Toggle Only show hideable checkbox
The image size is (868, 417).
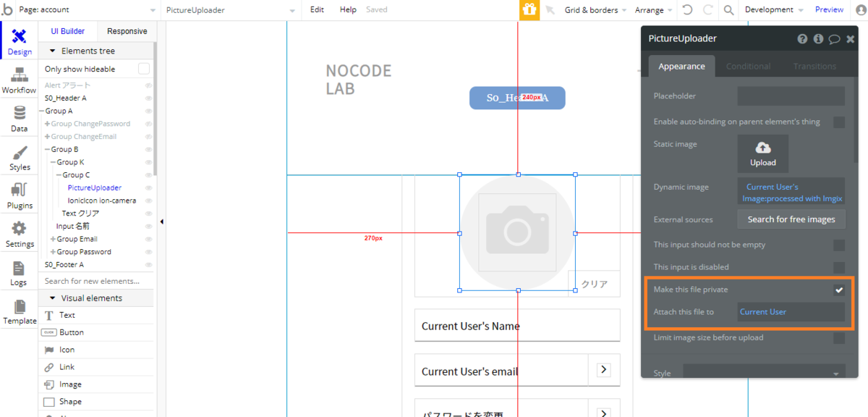[144, 69]
